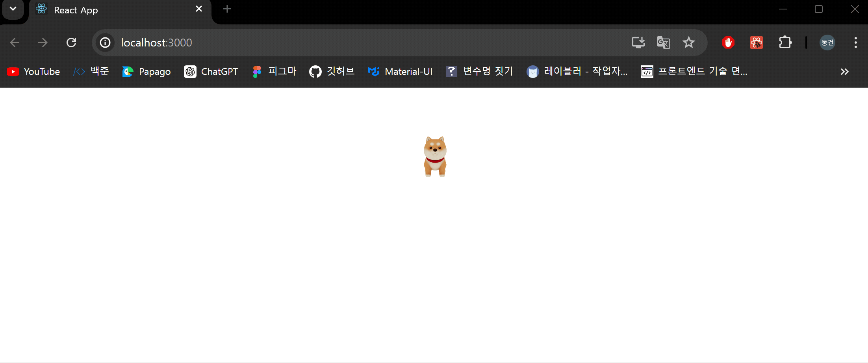This screenshot has width=868, height=363.
Task: Open the tab search dropdown
Action: [13, 9]
